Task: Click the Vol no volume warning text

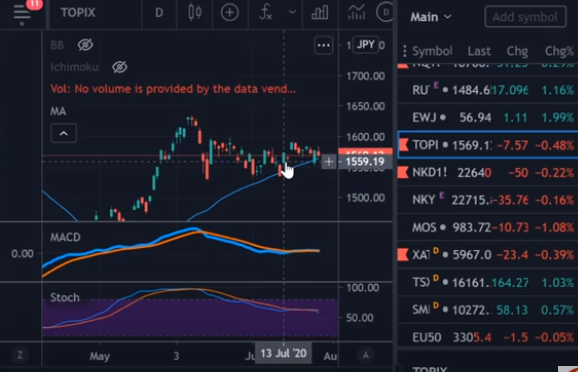Action: pos(173,89)
